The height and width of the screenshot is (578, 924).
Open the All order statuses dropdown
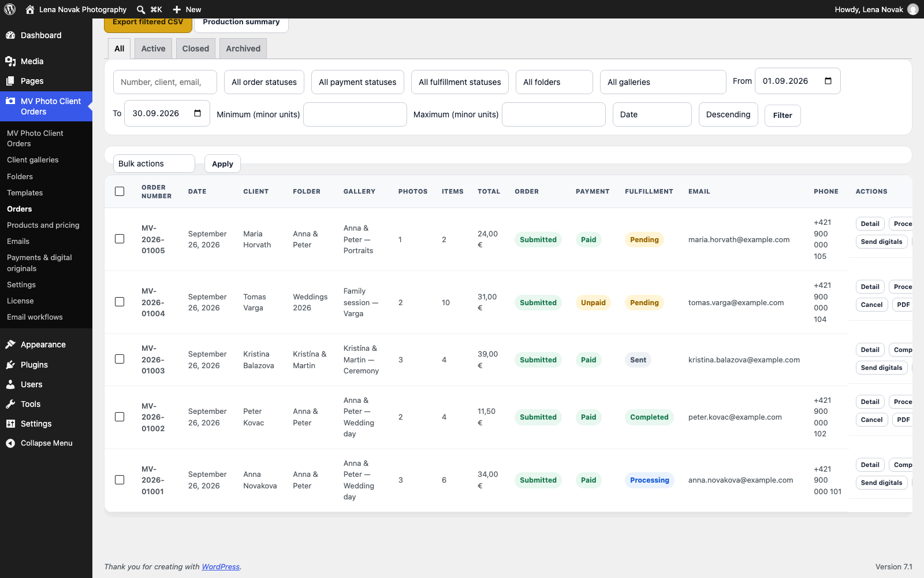[x=264, y=82]
